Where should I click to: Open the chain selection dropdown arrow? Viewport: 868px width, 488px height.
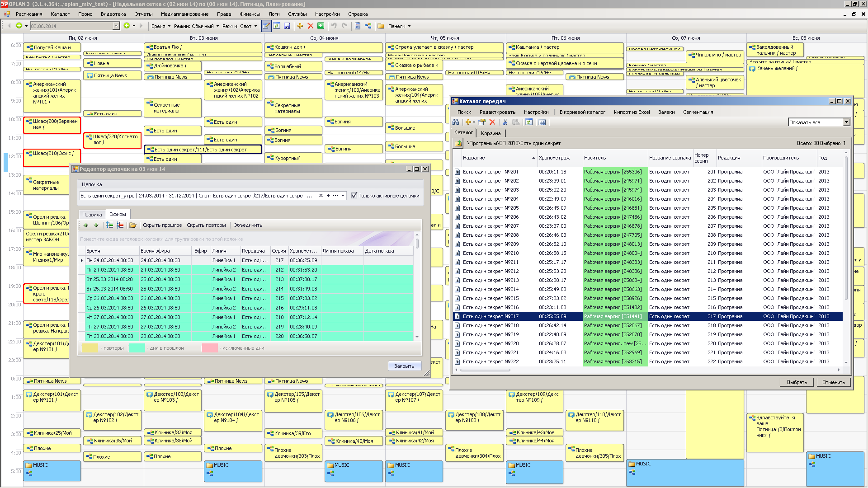point(343,196)
